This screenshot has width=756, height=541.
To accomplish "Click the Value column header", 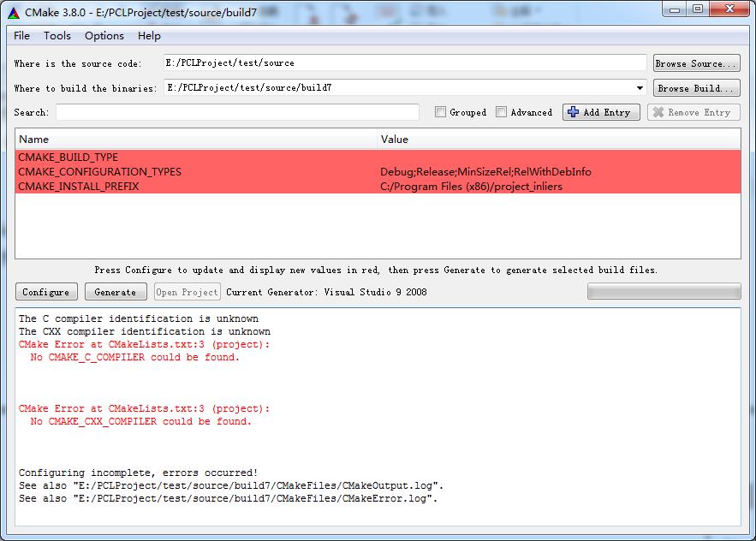I will 559,140.
